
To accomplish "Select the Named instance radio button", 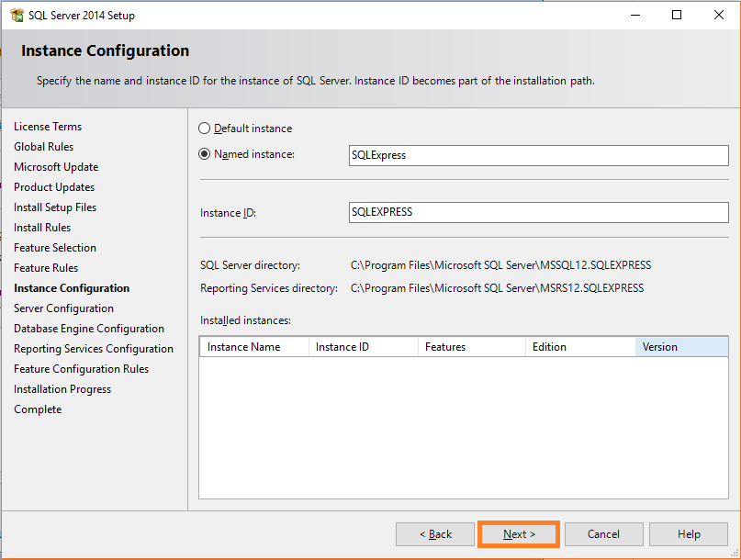I will (x=204, y=154).
